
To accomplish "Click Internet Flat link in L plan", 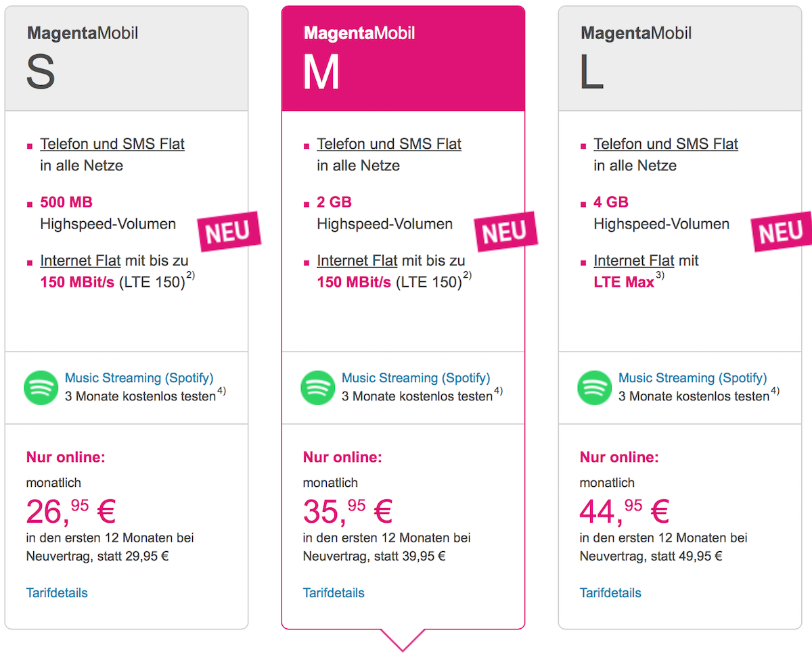I will point(634,260).
